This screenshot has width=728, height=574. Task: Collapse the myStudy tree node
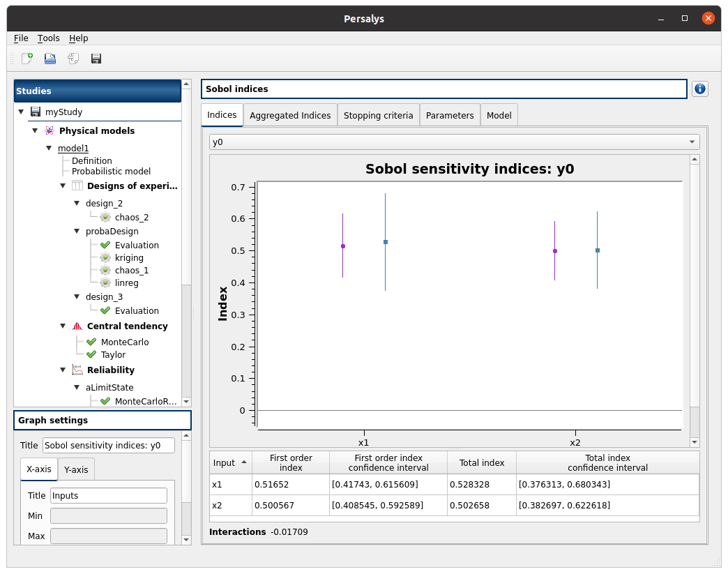(21, 112)
